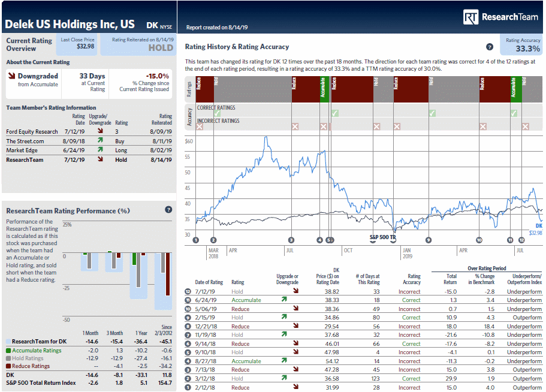Click green Accumulate Ratings legend swatch
The height and width of the screenshot is (392, 546).
8,351
